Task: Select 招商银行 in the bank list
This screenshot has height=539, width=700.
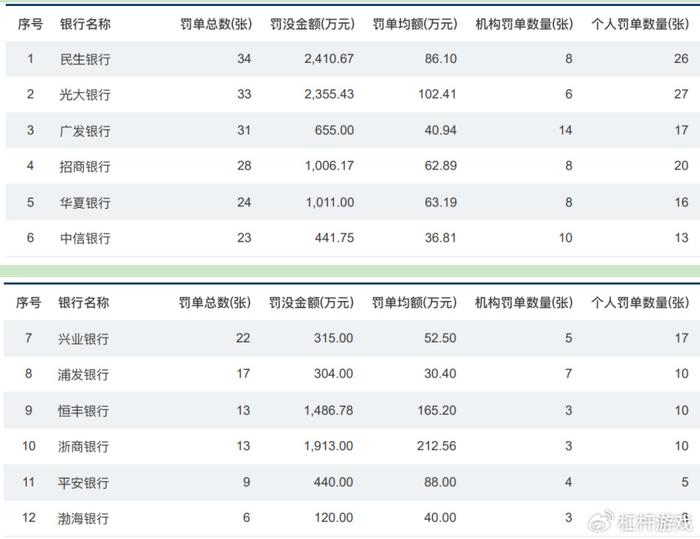Action: click(85, 167)
